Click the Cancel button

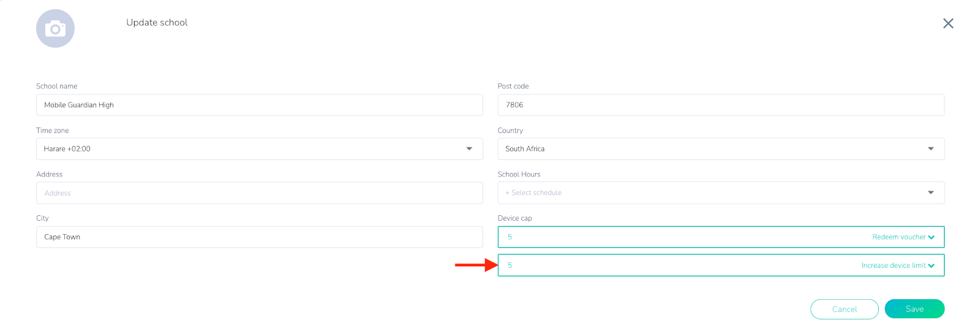tap(845, 309)
